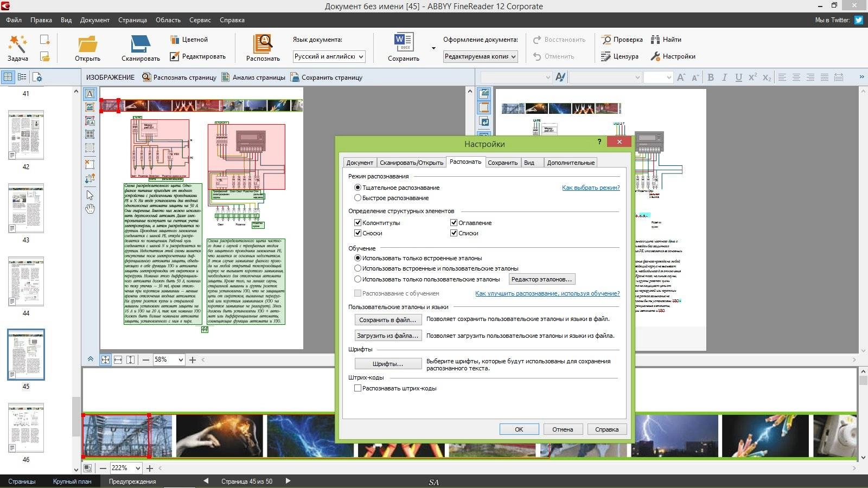
Task: Zoom in the image panel with plus
Action: (x=193, y=359)
